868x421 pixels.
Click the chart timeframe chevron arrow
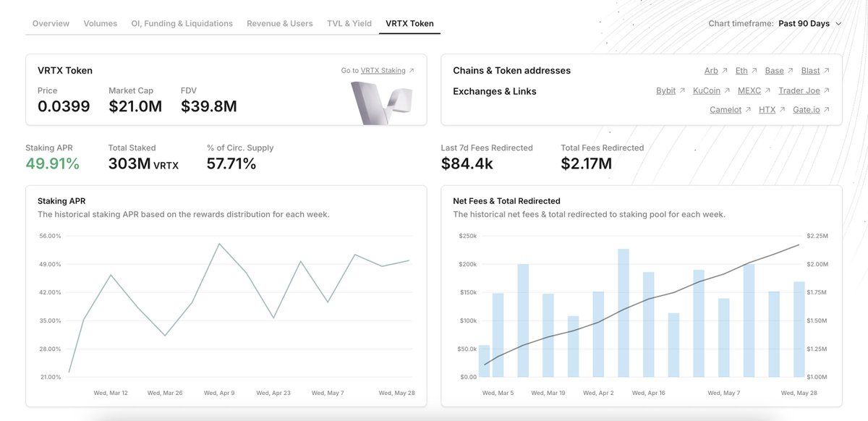click(x=838, y=24)
